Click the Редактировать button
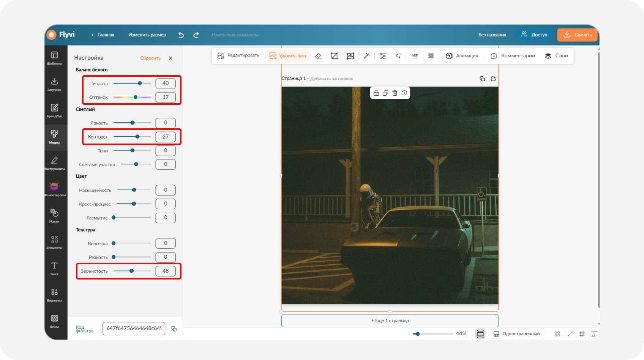The height and width of the screenshot is (360, 644). coord(238,56)
